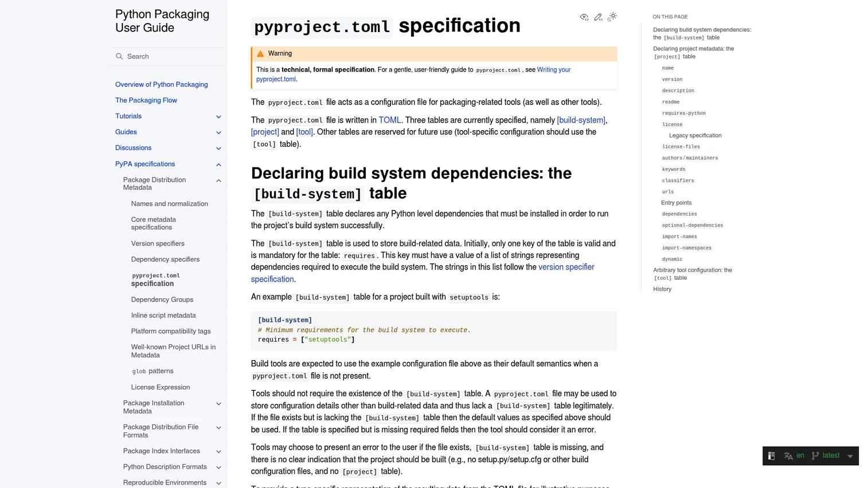Jump to 'Legacy specification' in page TOC
868x488 pixels.
click(695, 135)
